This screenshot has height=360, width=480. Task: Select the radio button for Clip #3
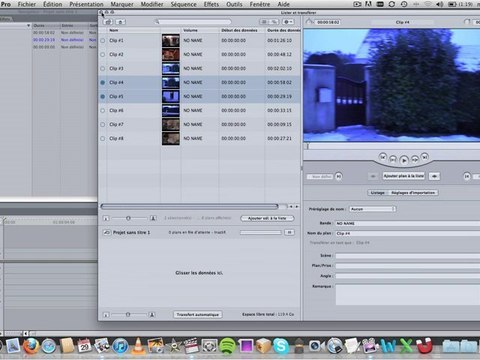click(103, 68)
